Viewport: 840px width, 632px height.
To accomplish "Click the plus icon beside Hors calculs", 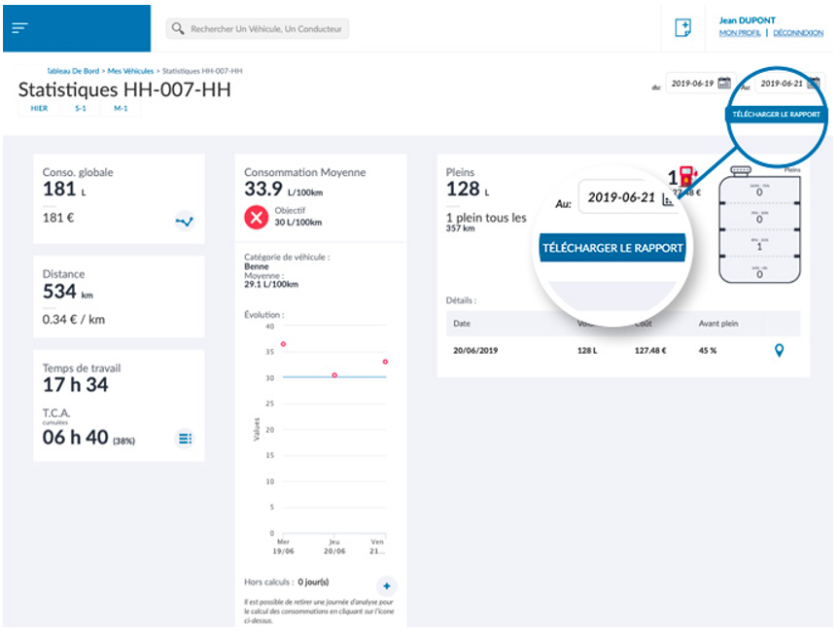I will (386, 585).
